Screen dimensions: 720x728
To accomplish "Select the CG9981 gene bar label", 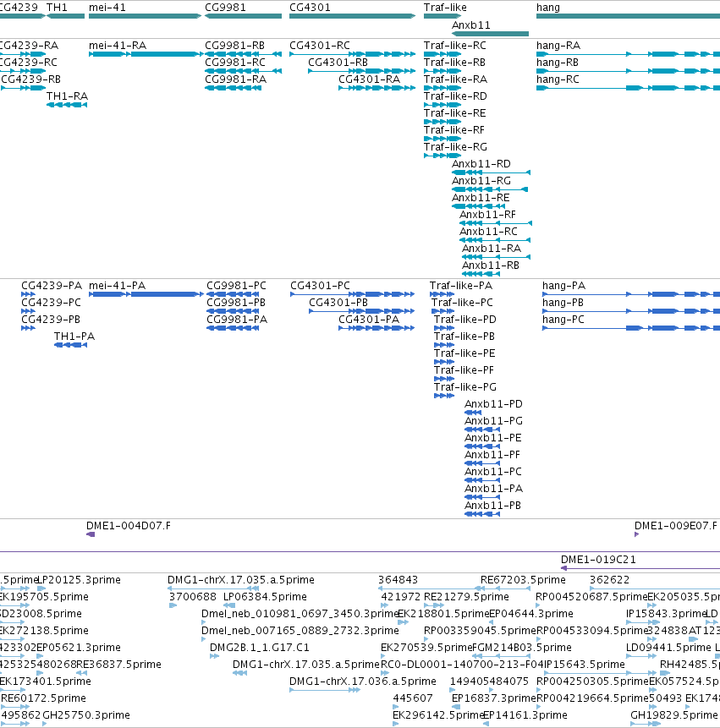I will 225,8.
